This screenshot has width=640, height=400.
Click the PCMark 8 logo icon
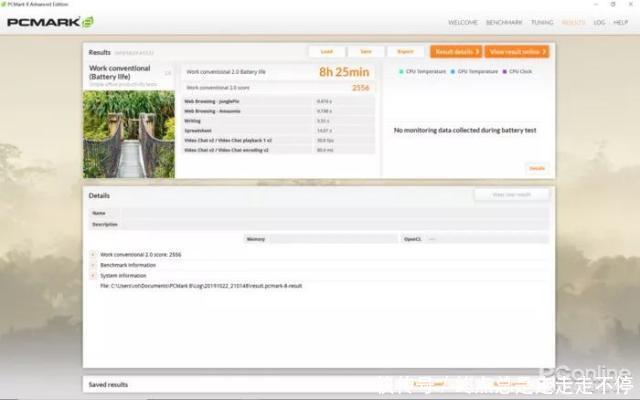(88, 22)
